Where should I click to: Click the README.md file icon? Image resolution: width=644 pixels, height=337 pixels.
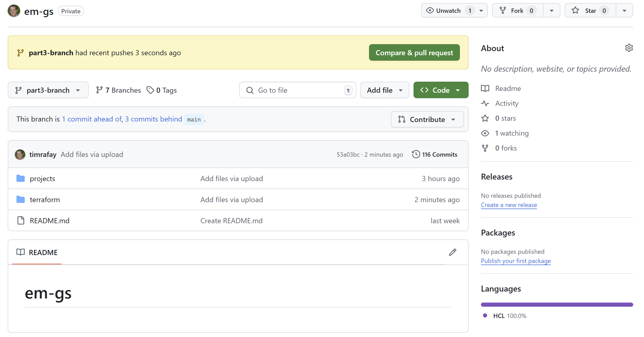[x=21, y=220]
